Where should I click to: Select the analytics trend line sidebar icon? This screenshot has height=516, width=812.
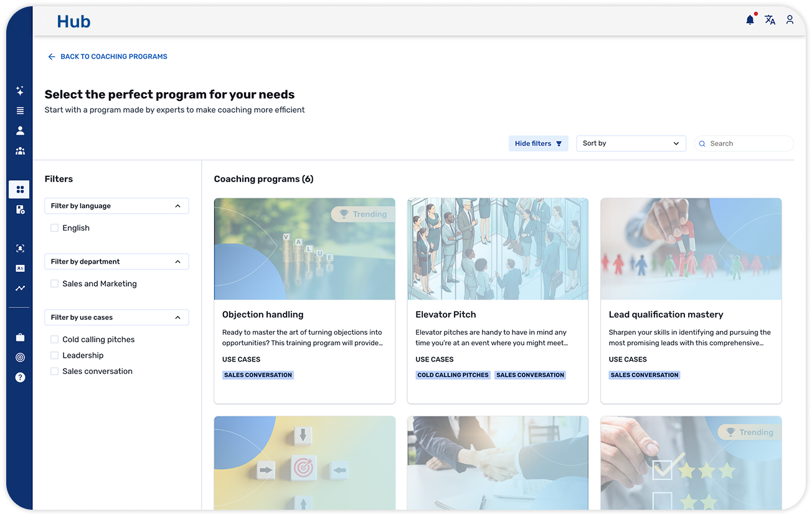coord(20,289)
